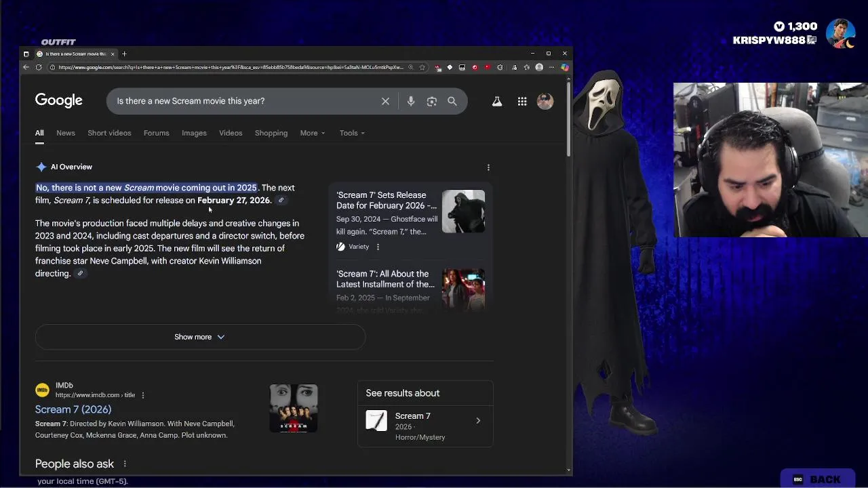Screen dimensions: 868x488
Task: Click the 'People also ask' heading
Action: [x=75, y=464]
